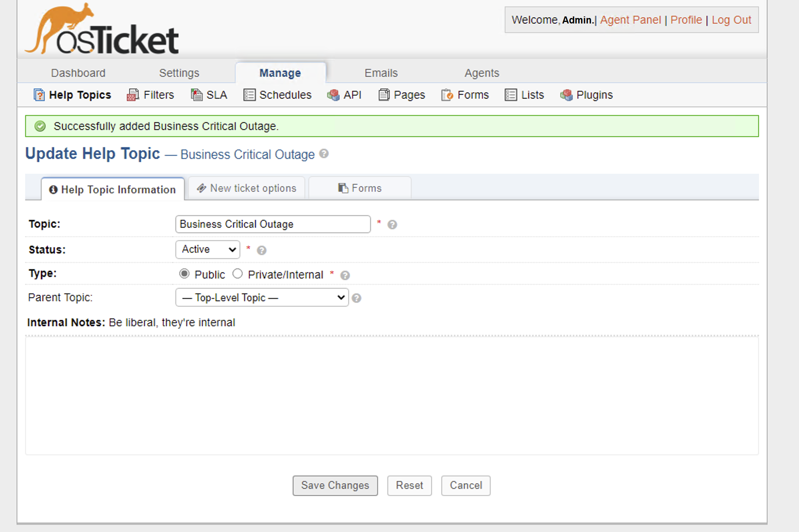This screenshot has width=799, height=532.
Task: Click the Help Topics icon in submenu
Action: (x=39, y=95)
